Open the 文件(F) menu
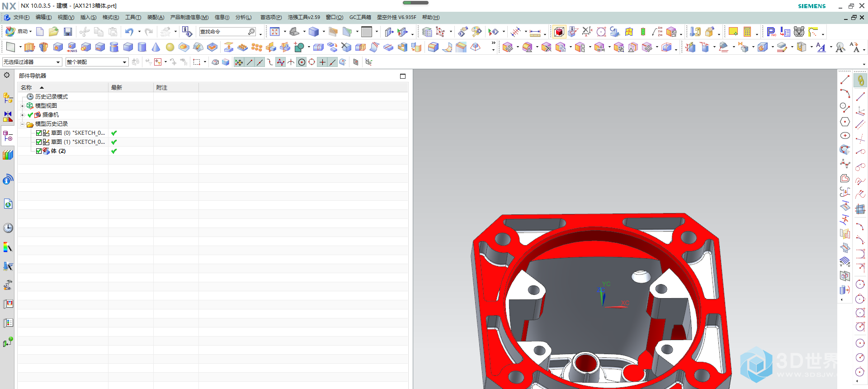 tap(21, 17)
